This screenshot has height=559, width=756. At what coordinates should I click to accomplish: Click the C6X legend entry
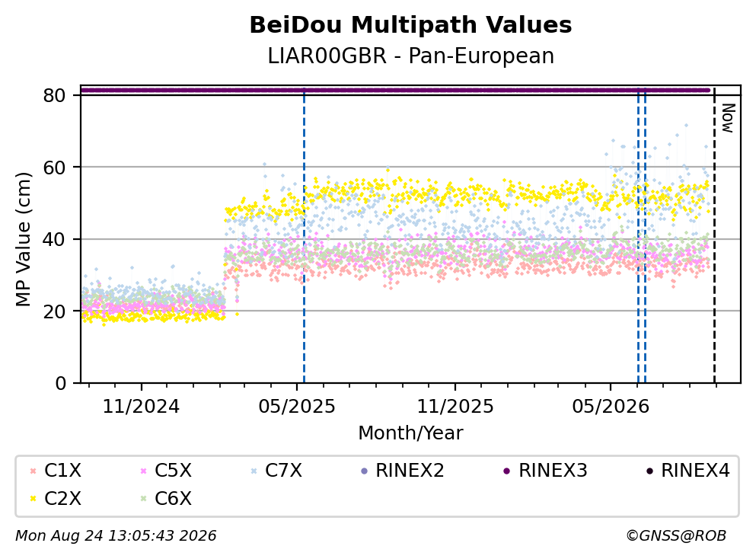(166, 498)
